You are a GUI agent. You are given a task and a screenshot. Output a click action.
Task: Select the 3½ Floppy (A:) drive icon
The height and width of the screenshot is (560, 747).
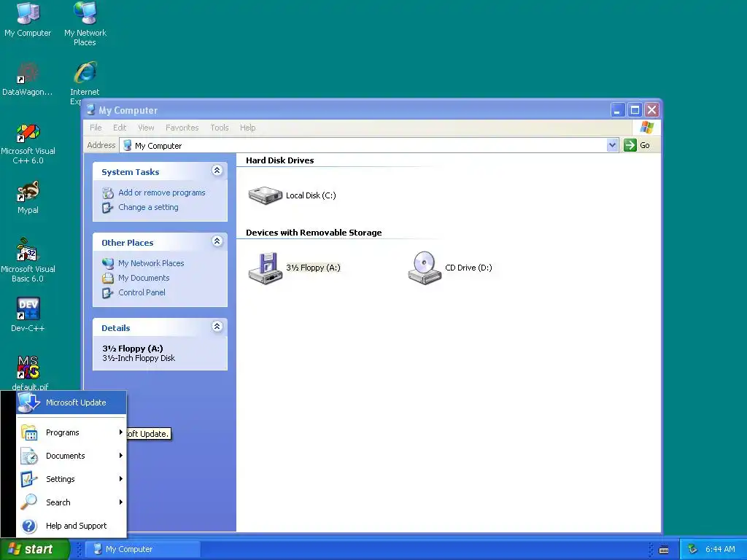click(266, 268)
